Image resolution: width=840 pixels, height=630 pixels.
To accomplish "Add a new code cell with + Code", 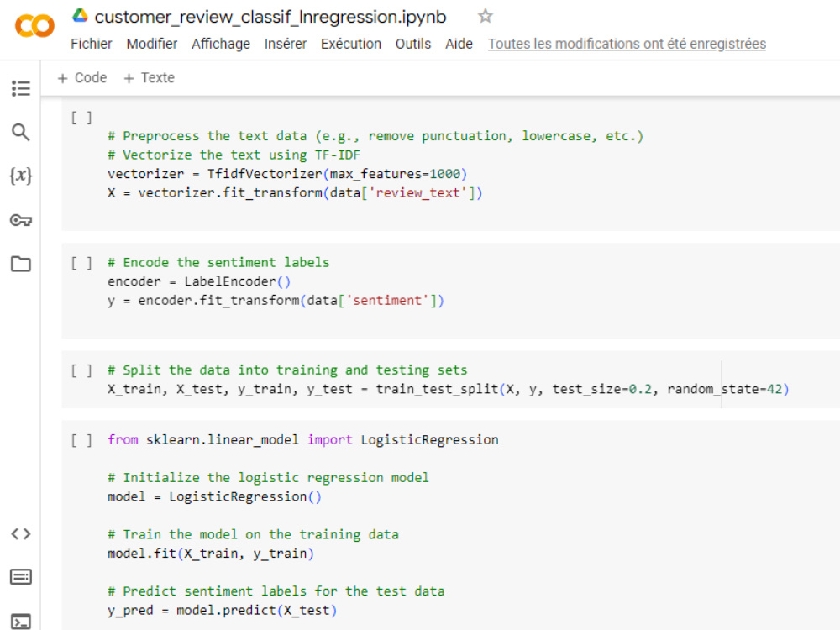I will point(82,78).
